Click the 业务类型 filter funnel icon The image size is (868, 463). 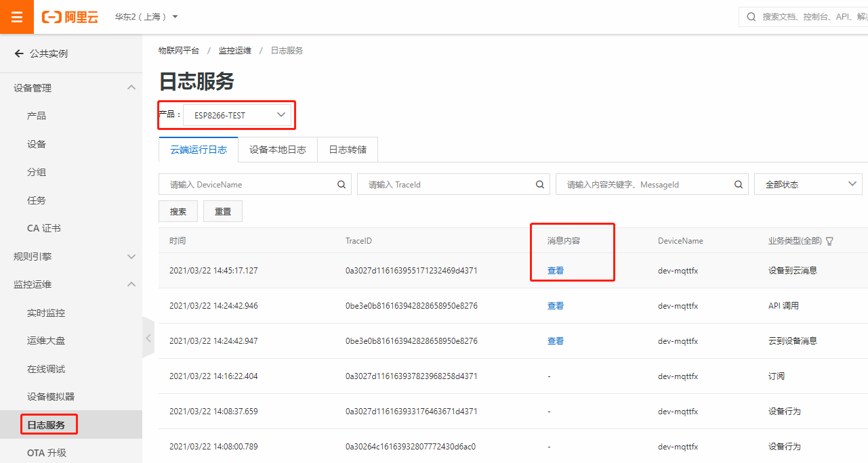[x=829, y=241]
